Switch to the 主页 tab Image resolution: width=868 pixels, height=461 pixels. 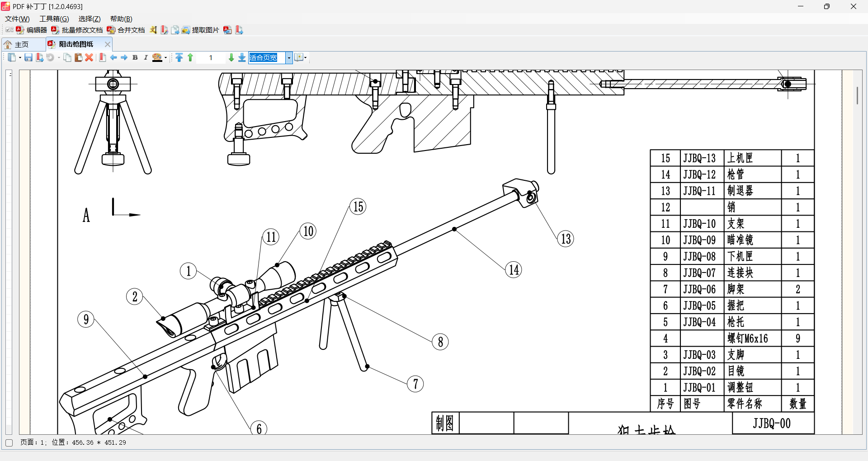21,44
